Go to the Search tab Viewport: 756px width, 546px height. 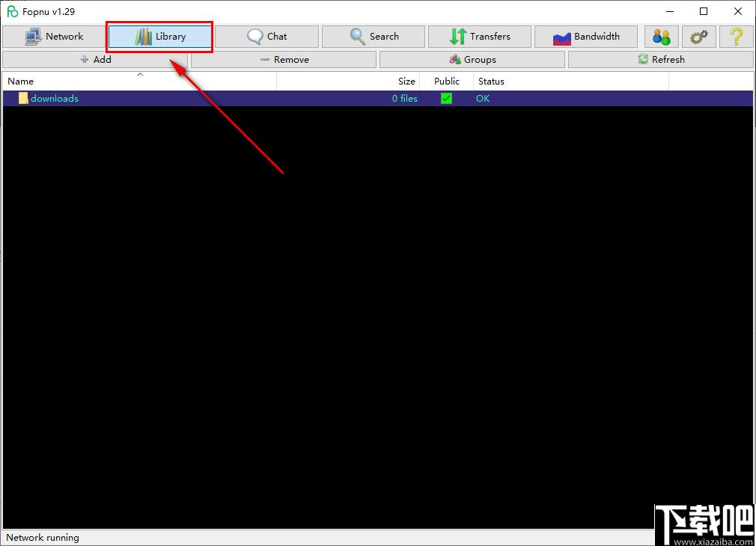(374, 37)
